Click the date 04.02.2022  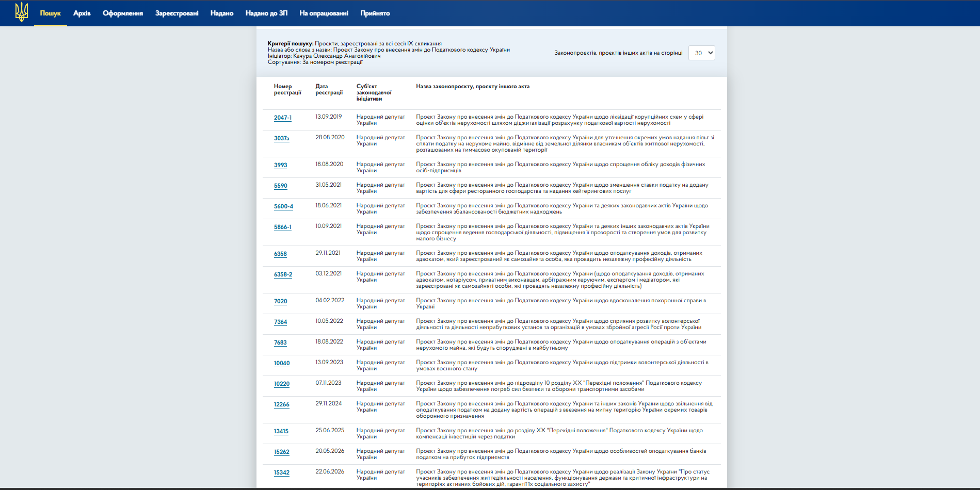click(x=330, y=300)
